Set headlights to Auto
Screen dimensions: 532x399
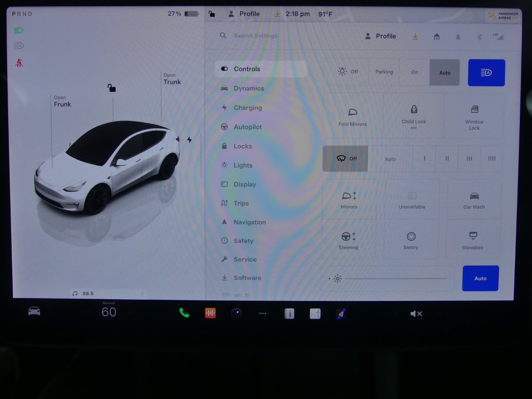pyautogui.click(x=444, y=72)
